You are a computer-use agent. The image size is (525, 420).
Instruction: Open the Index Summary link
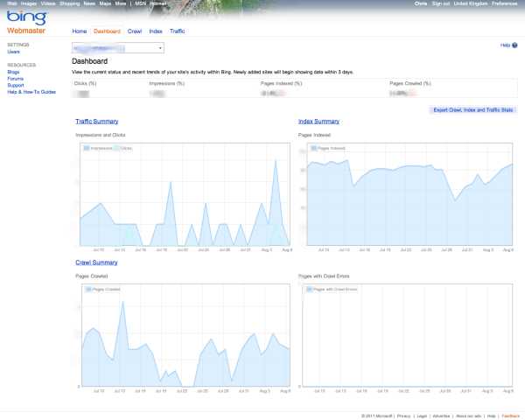[318, 122]
